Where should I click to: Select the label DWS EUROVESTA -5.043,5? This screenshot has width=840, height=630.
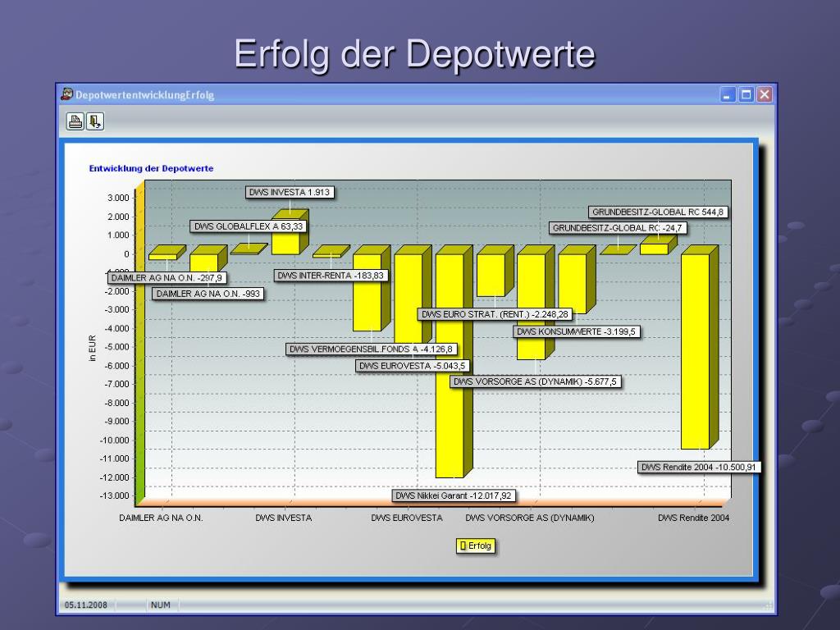click(413, 366)
